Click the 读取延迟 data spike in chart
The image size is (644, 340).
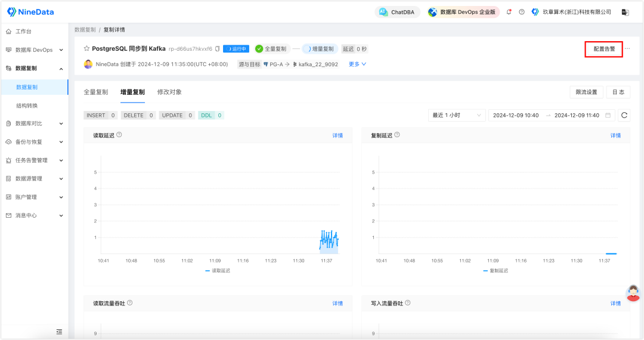pyautogui.click(x=329, y=240)
